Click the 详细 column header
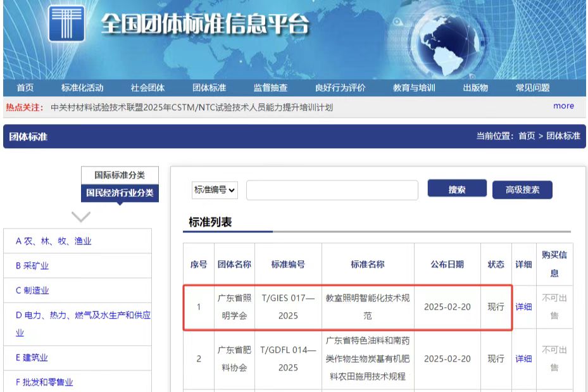Viewport: 588px width, 392px height. click(523, 264)
